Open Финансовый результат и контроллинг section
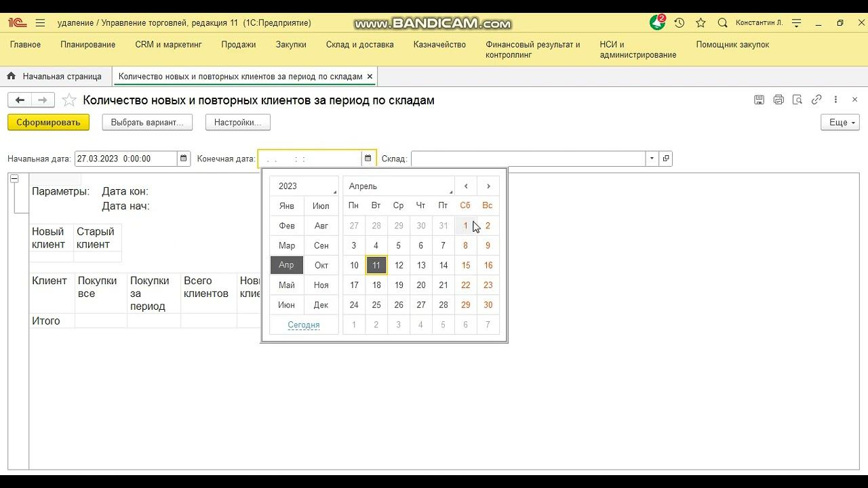Screen dimensions: 868x488 [533, 49]
